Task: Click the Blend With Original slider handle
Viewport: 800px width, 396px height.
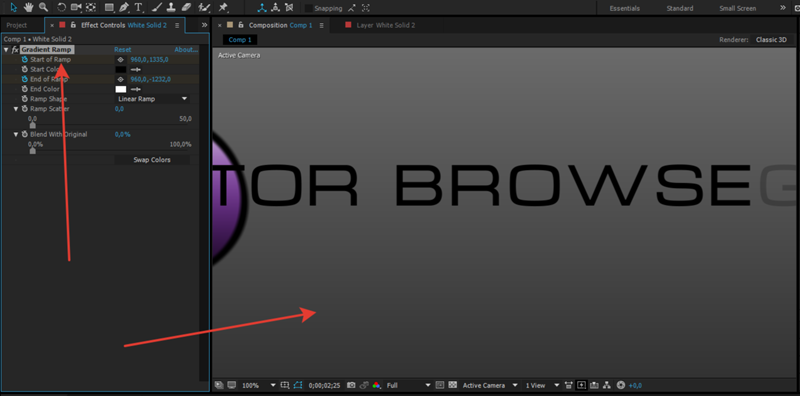Action: (33, 150)
